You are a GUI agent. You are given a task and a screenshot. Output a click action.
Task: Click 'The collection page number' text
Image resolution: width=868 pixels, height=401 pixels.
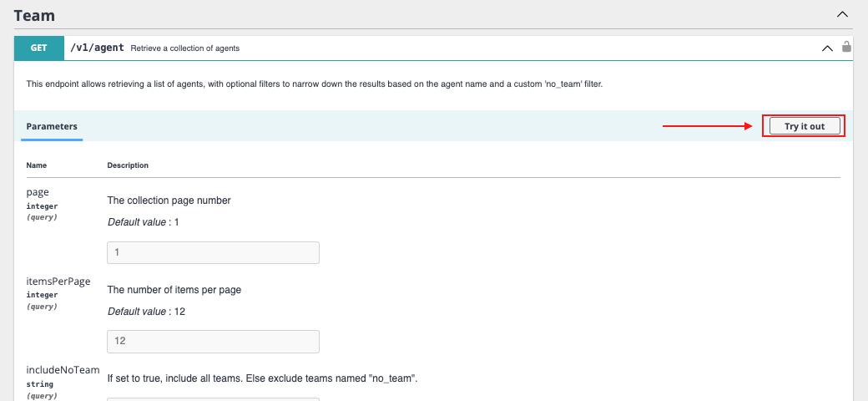click(169, 200)
